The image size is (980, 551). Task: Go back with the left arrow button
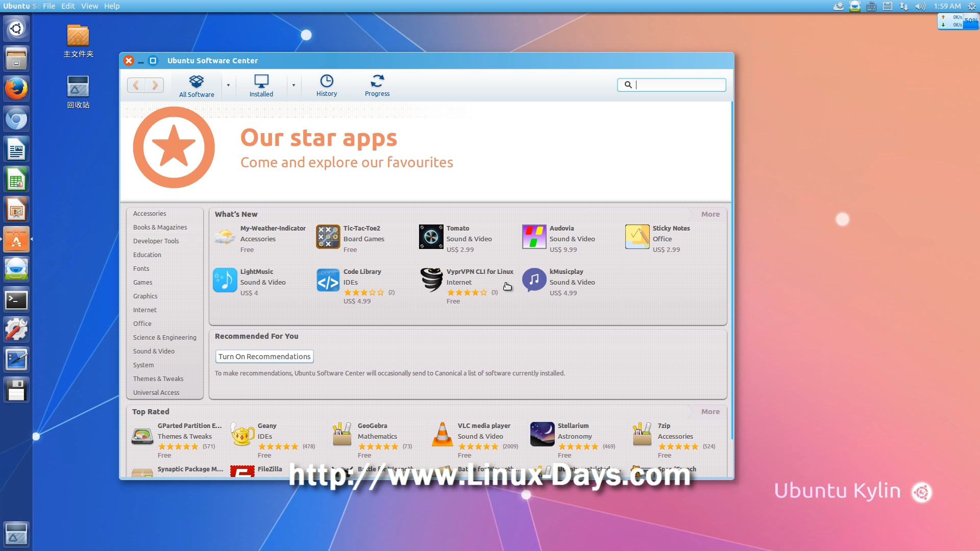coord(136,85)
